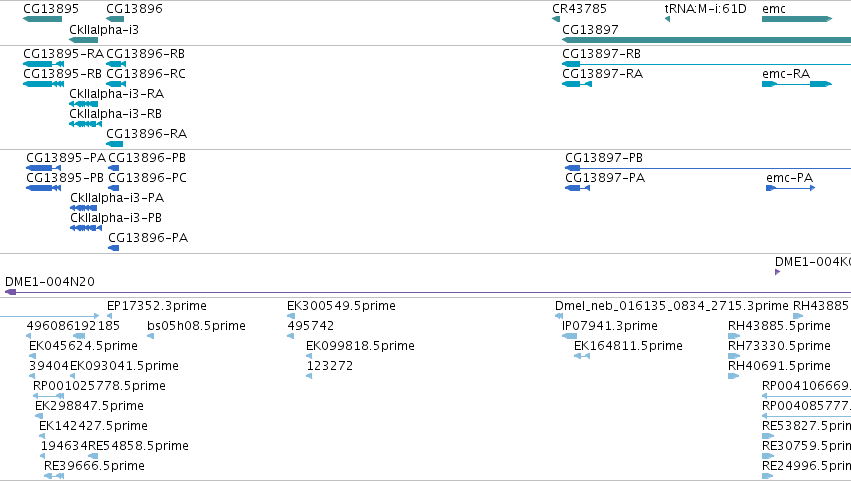Screen dimensions: 851x481
Task: Select the emc gene bar
Action: (x=797, y=20)
